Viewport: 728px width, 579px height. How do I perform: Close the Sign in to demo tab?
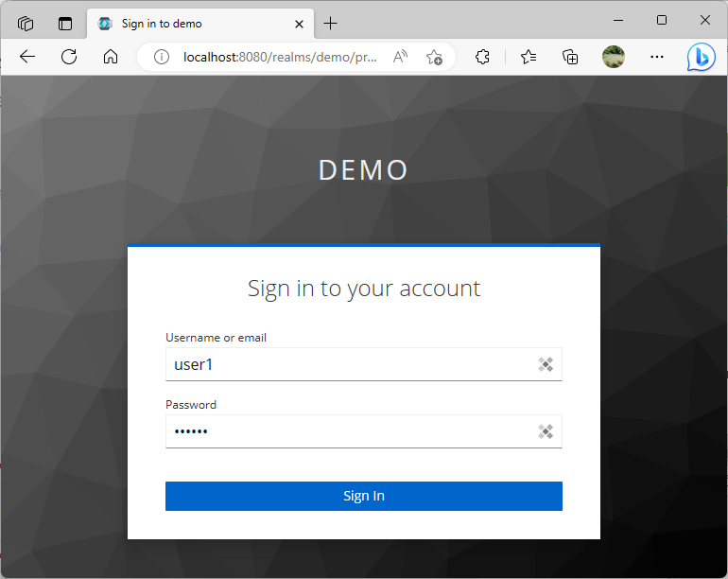tap(299, 24)
